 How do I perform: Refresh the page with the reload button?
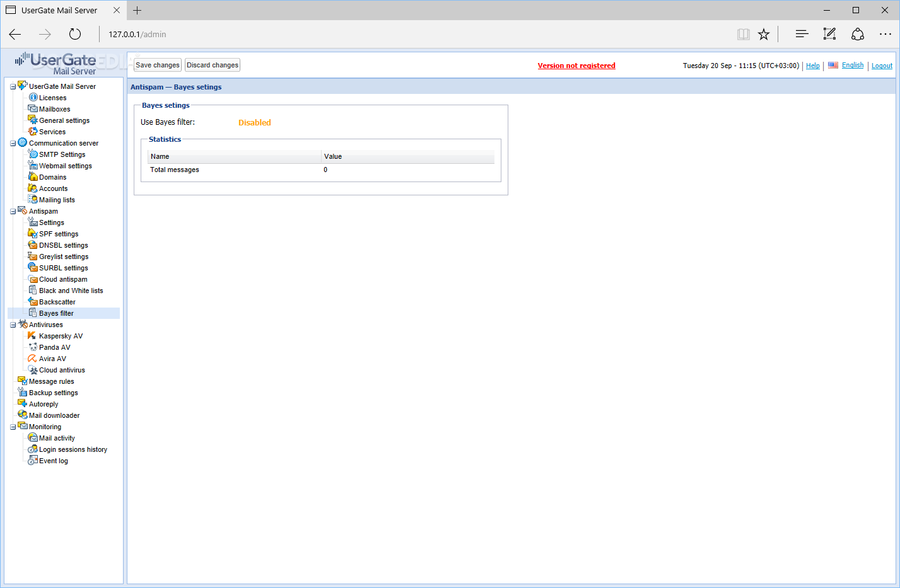point(75,34)
